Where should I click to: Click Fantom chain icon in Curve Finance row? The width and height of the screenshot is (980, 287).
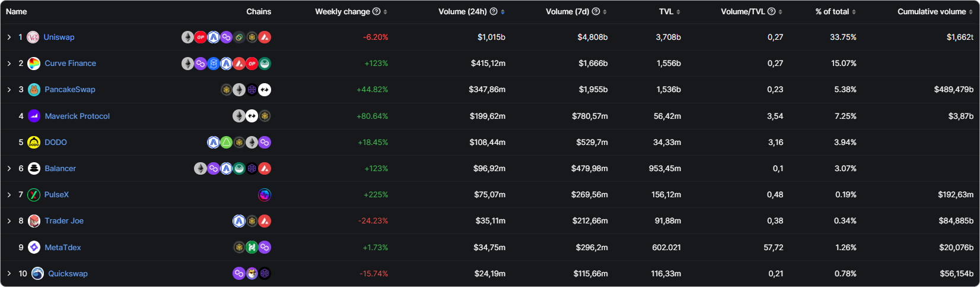click(x=214, y=64)
